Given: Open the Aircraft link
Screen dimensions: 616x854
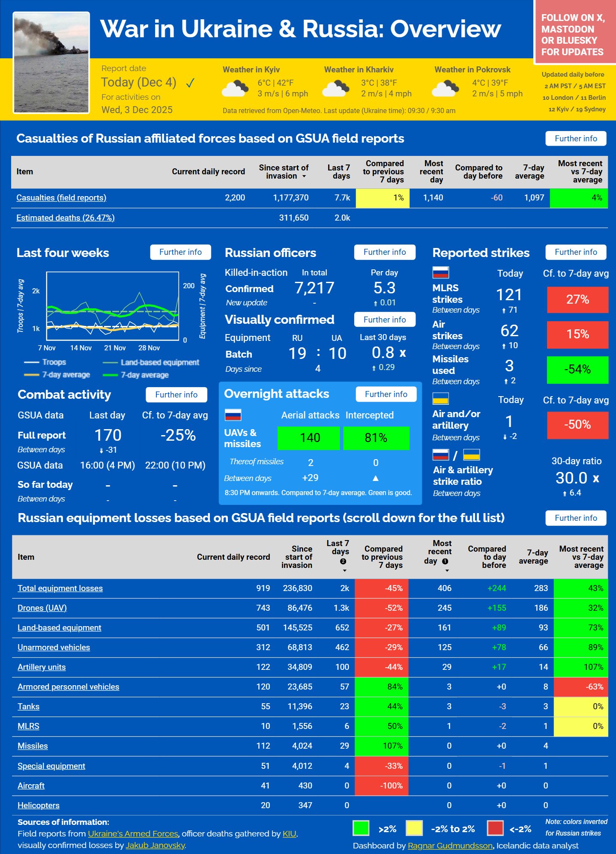Looking at the screenshot, I should pos(31,785).
